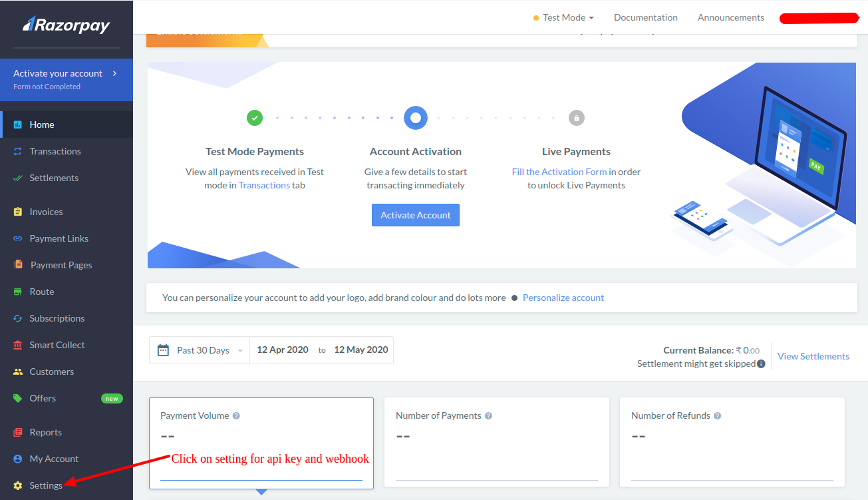Image resolution: width=868 pixels, height=500 pixels.
Task: Open Offers in the sidebar
Action: pos(67,398)
